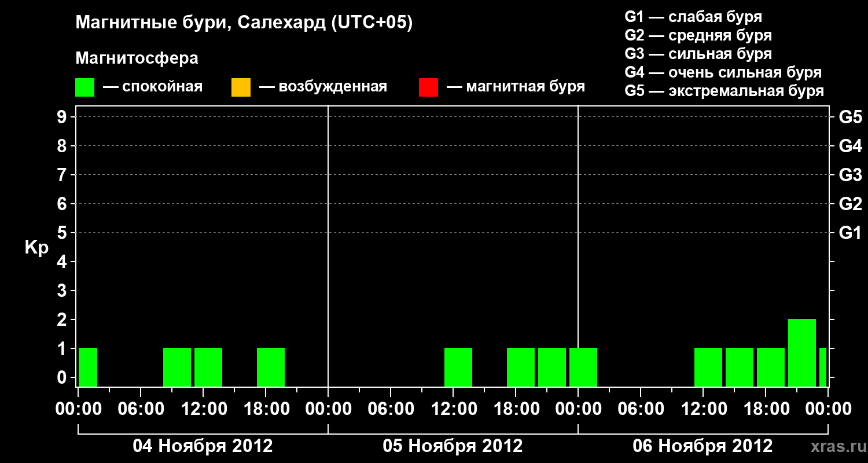Click the '06:00' time label under 04 Ноября
Screen dimensions: 868x463
[x=141, y=409]
